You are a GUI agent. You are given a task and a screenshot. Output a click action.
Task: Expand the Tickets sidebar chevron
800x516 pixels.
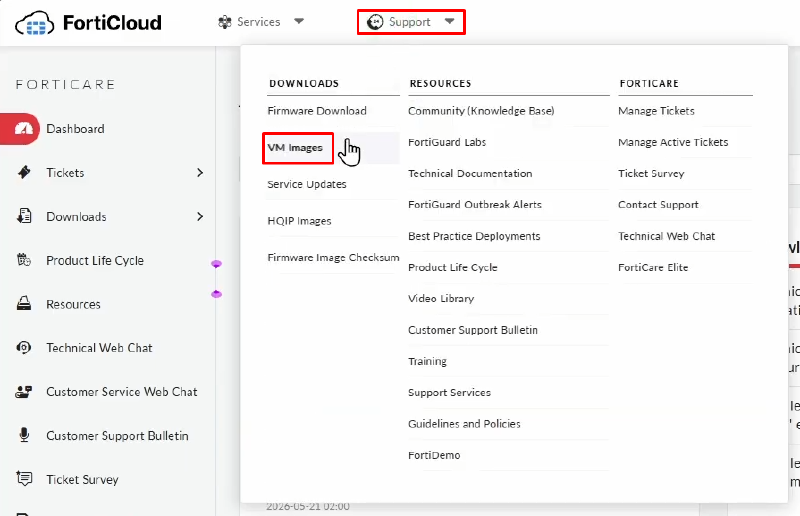[200, 173]
